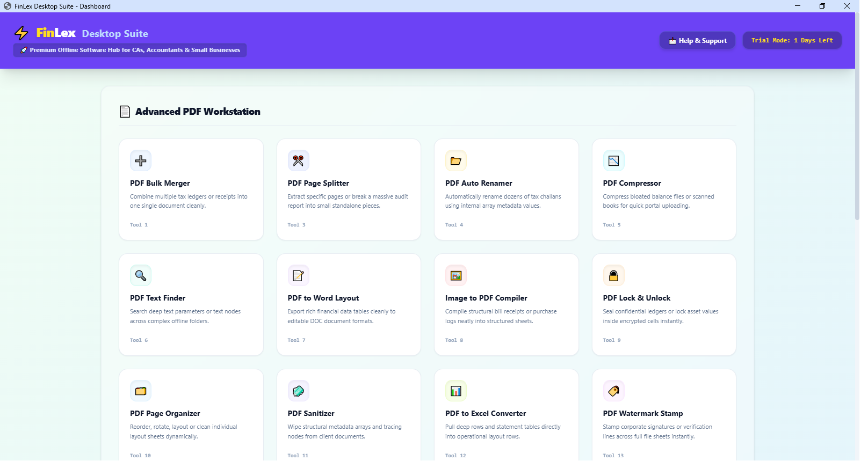Click the PDF Bulk Merger plus icon
Image resolution: width=868 pixels, height=468 pixels.
141,160
